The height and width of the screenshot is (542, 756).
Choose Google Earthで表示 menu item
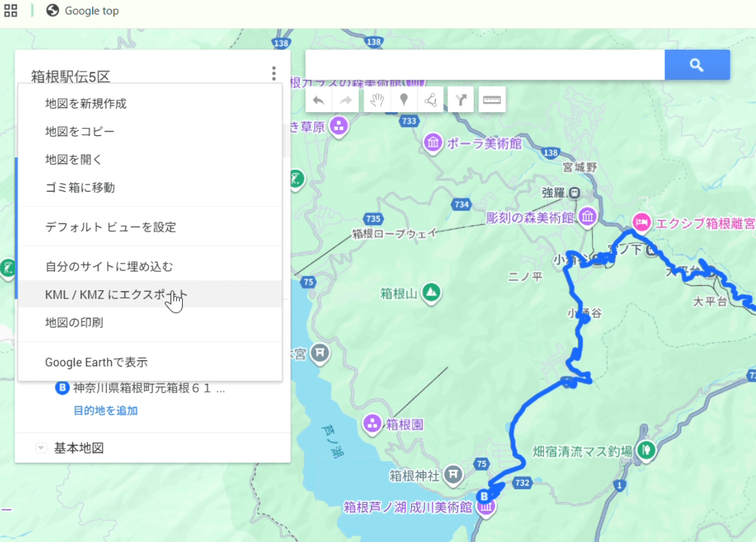96,362
